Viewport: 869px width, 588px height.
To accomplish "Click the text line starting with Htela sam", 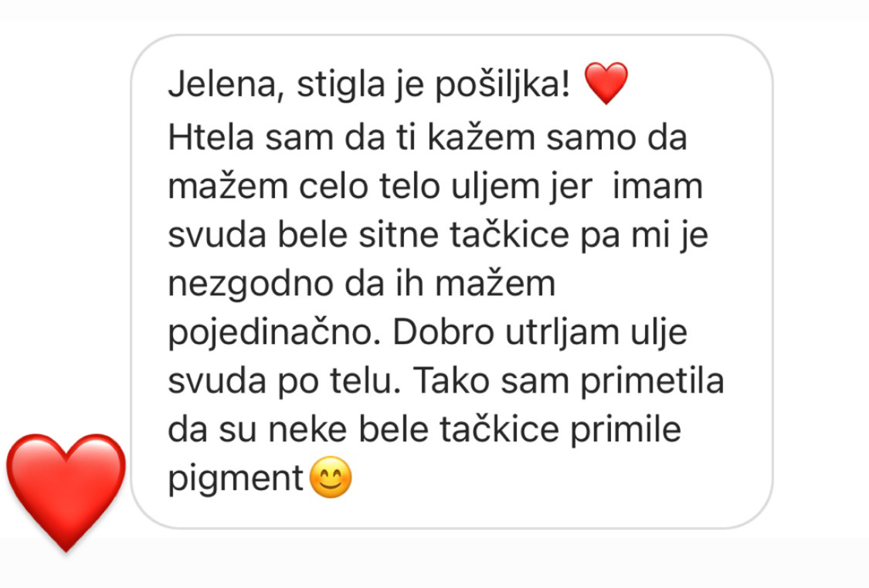I will coord(427,137).
